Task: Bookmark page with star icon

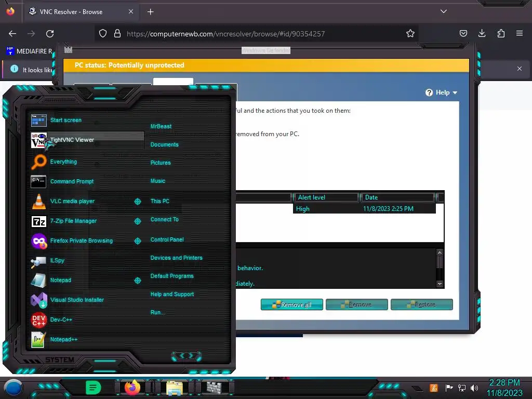Action: coord(410,33)
